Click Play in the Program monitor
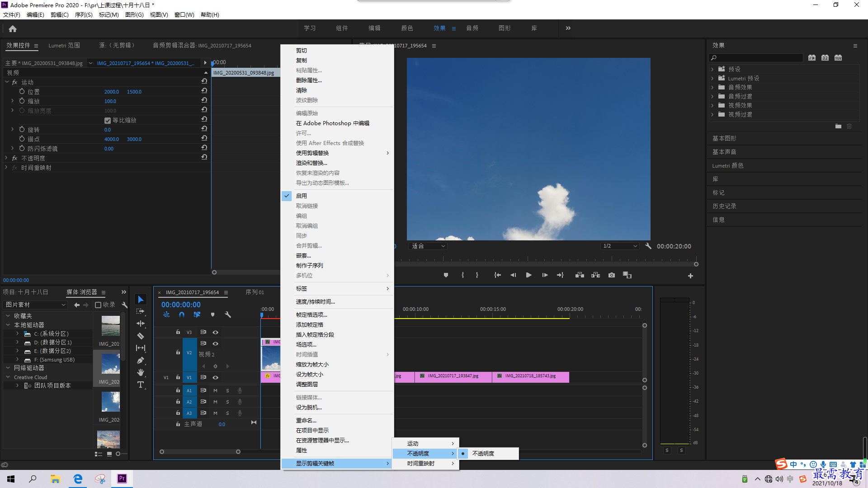Viewport: 868px width, 488px height. click(x=528, y=275)
